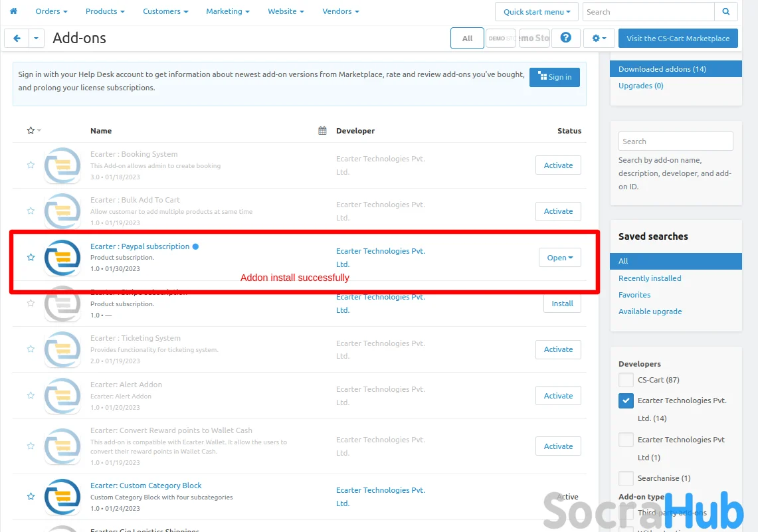
Task: Sort by the Developer column header
Action: [355, 130]
